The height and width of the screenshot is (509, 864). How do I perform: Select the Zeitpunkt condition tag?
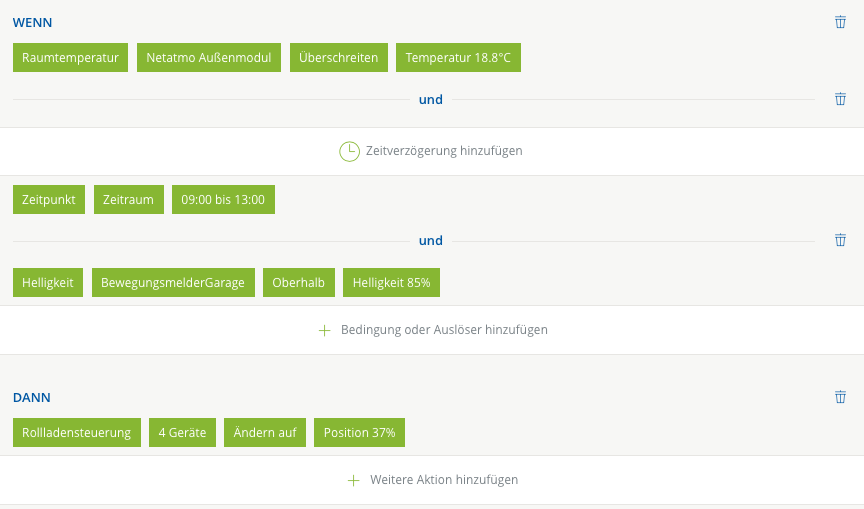coord(49,200)
